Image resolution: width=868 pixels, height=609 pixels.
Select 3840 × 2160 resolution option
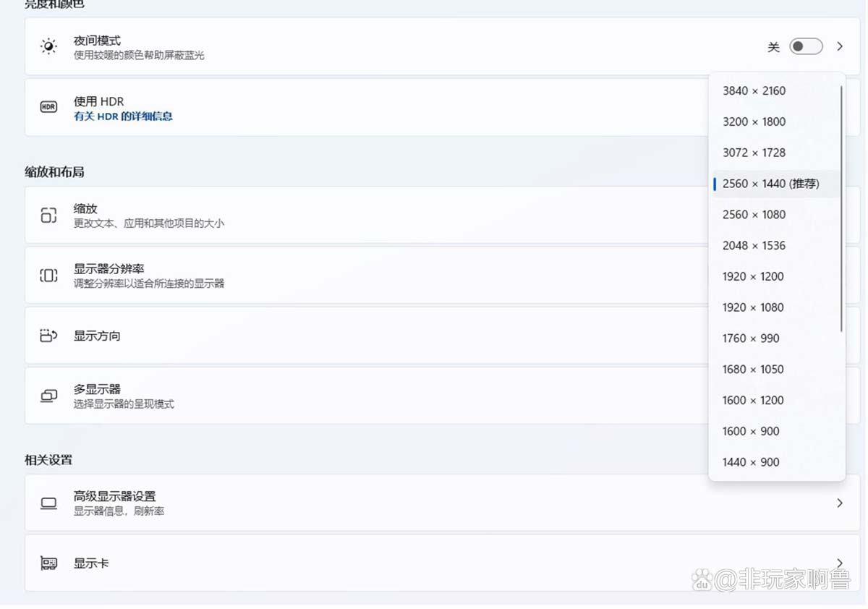click(x=754, y=91)
